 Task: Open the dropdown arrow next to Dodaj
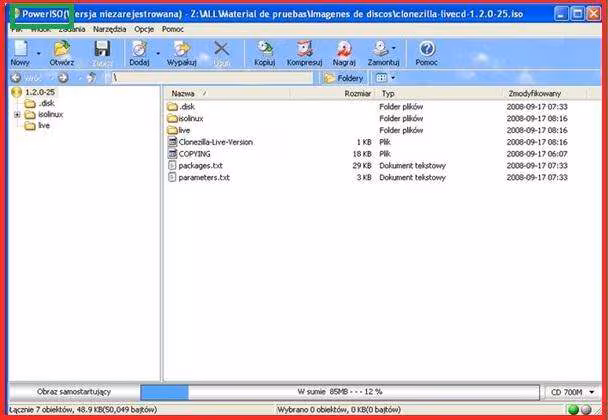[x=158, y=53]
